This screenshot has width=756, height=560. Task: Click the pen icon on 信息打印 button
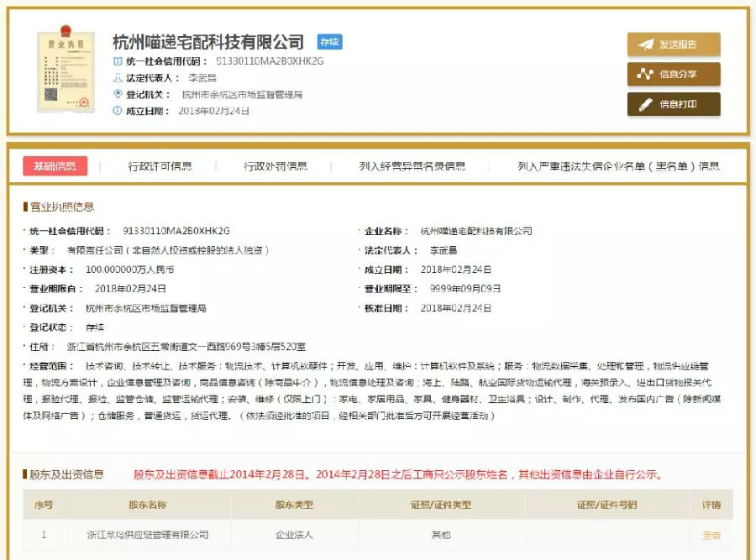(x=648, y=106)
